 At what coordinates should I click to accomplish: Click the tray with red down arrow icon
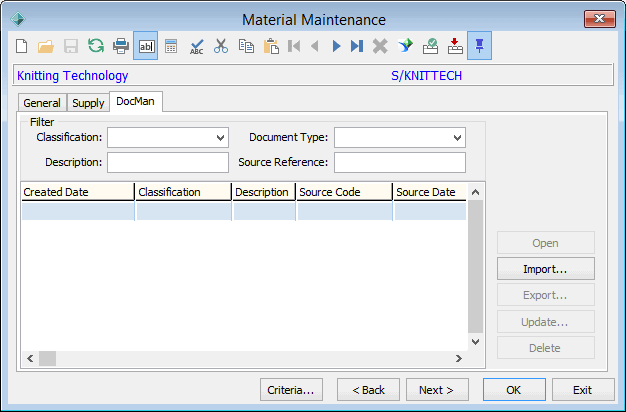coord(455,46)
